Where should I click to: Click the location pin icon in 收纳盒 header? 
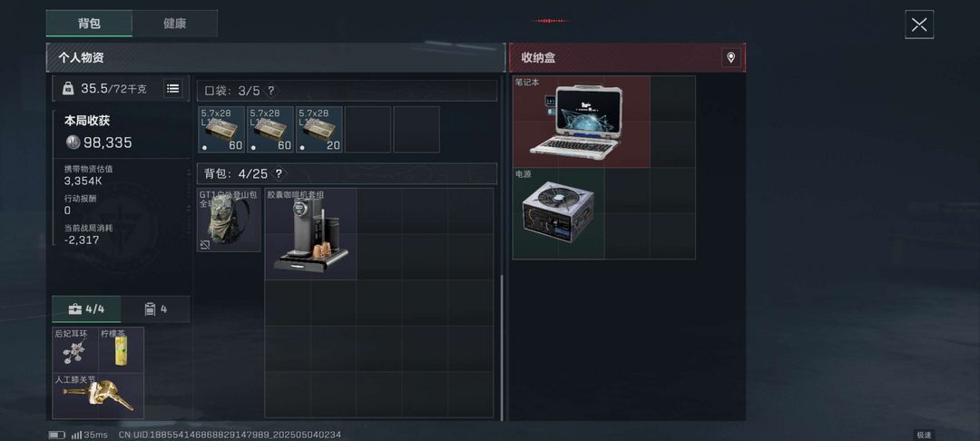click(x=730, y=58)
